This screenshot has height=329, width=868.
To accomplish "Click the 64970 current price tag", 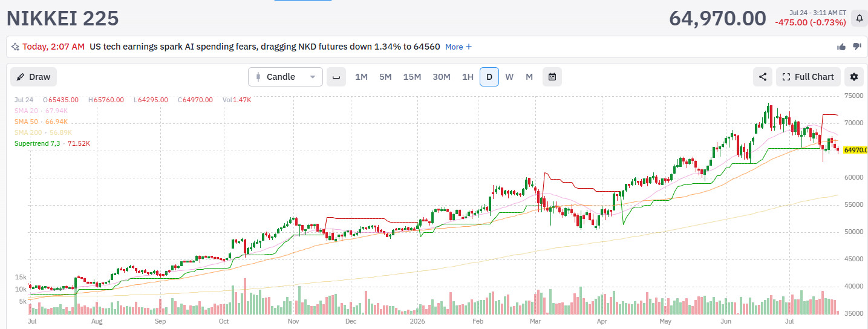I will [x=855, y=150].
